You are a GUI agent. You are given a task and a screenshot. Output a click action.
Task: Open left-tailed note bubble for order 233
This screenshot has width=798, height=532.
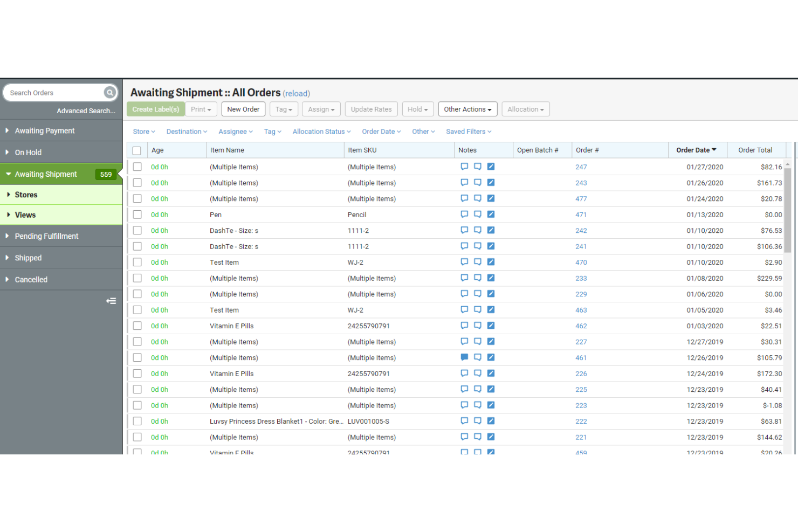point(464,278)
